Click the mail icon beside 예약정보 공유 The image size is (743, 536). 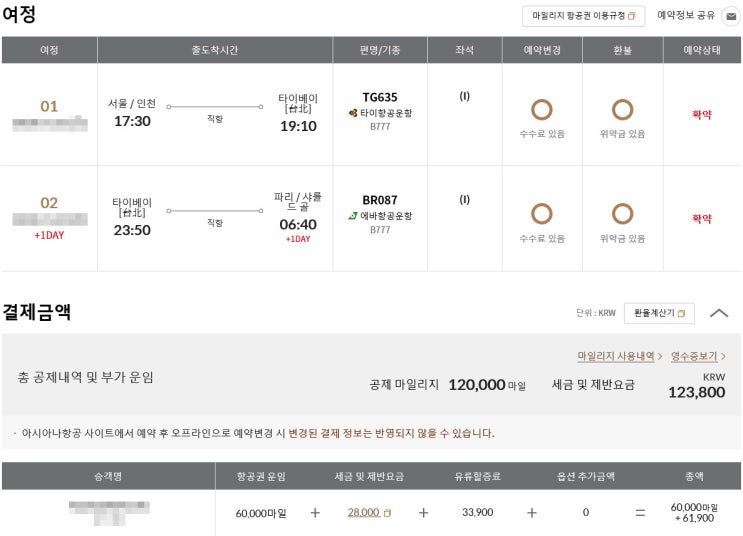[731, 16]
